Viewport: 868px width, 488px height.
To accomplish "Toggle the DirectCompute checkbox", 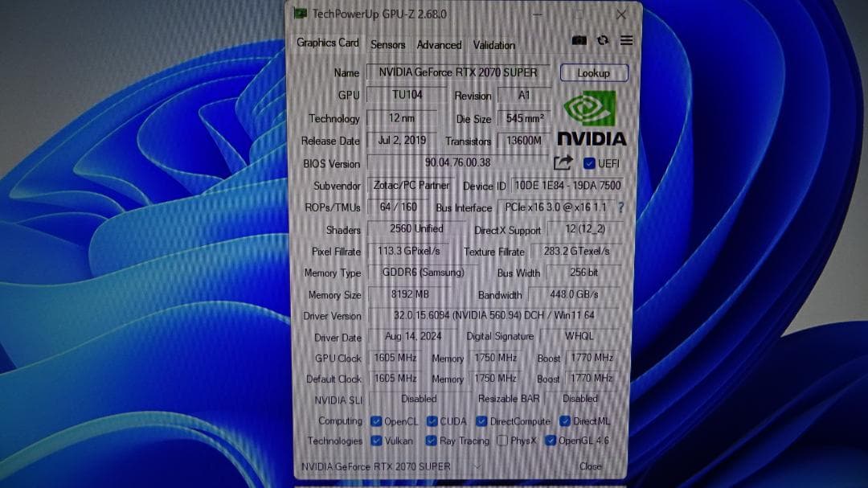I will click(x=481, y=421).
